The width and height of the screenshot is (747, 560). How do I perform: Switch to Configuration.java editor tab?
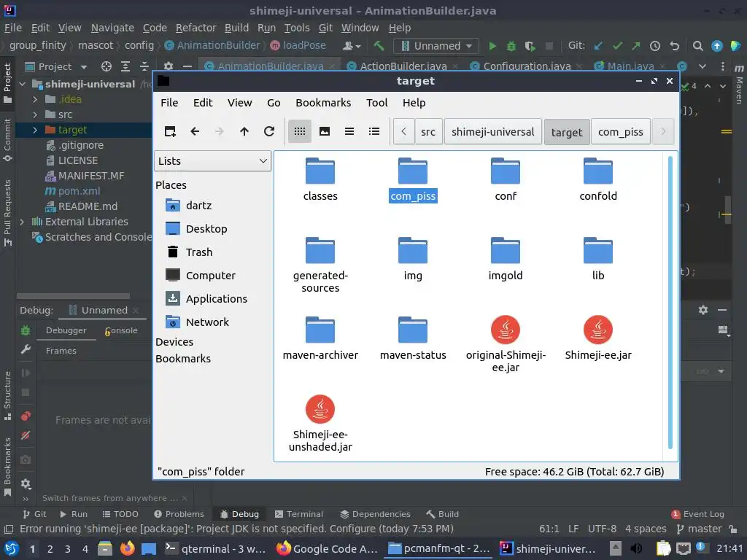click(x=525, y=66)
